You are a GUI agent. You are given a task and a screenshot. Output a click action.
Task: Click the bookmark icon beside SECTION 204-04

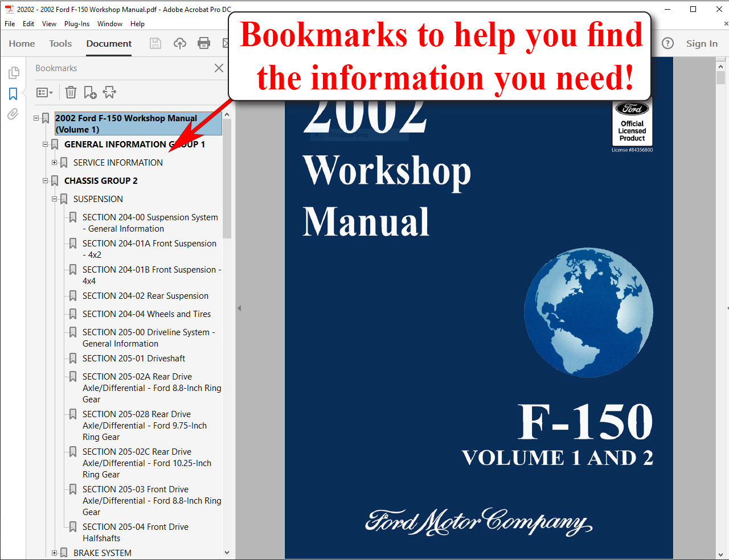[x=73, y=314]
